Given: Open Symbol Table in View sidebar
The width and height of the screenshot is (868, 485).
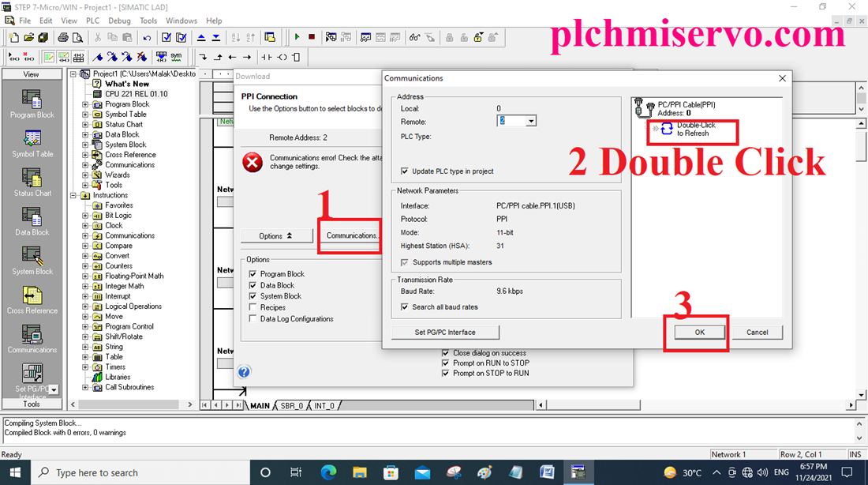Looking at the screenshot, I should [32, 143].
